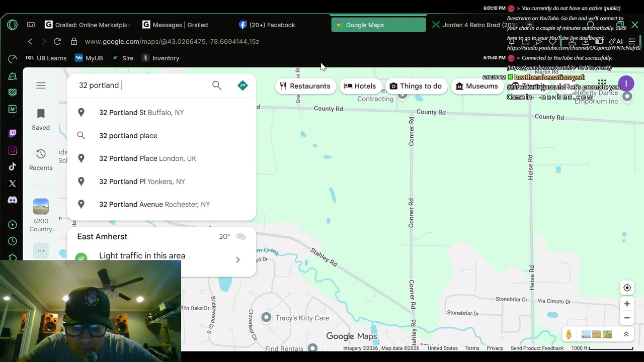
Task: Open Instagram in the Opera sidebar
Action: point(13,150)
